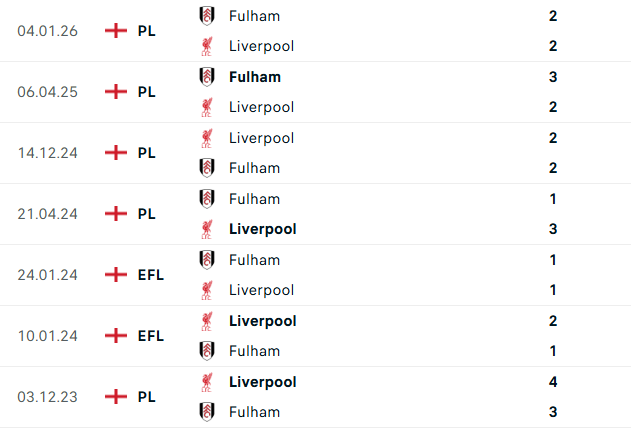This screenshot has height=428, width=631.
Task: Click Liverpool crest in 14.12.24 match
Action: coord(207,138)
